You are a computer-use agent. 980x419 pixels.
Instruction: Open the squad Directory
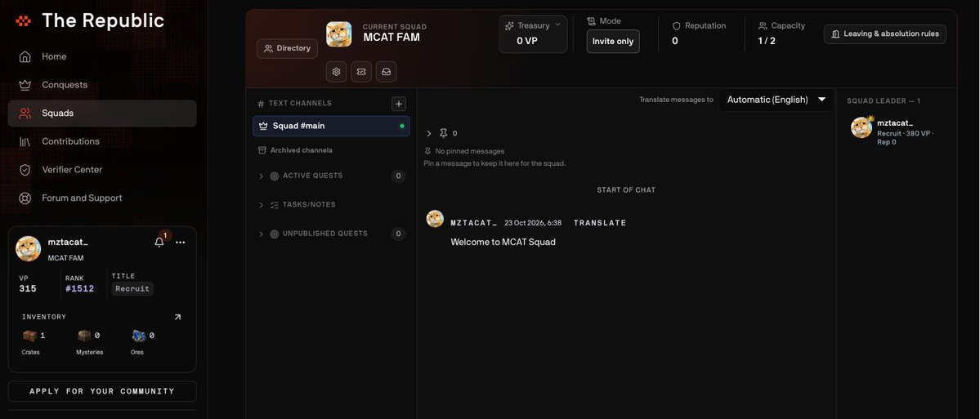[287, 48]
